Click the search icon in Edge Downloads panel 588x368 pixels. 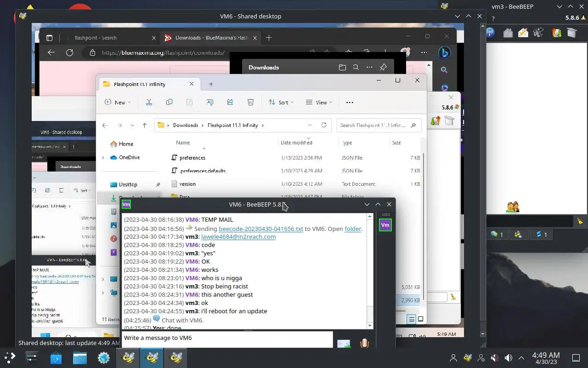click(x=356, y=67)
